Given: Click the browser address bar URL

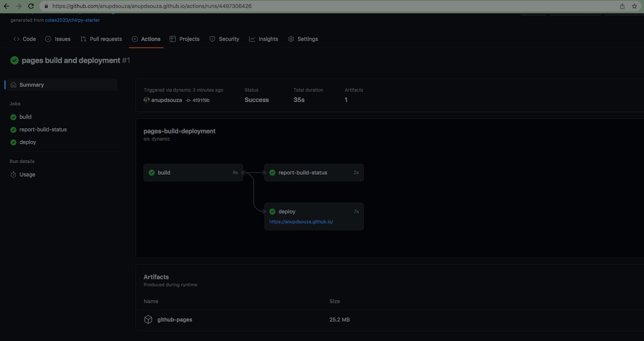Looking at the screenshot, I should coord(152,7).
